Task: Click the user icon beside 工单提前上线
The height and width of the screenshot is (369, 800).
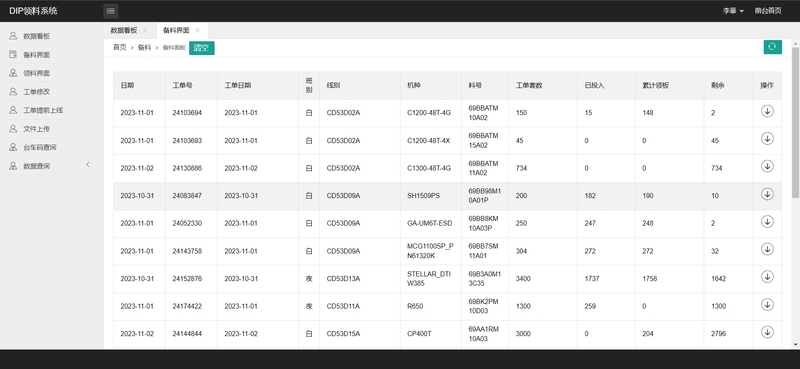Action: [13, 110]
